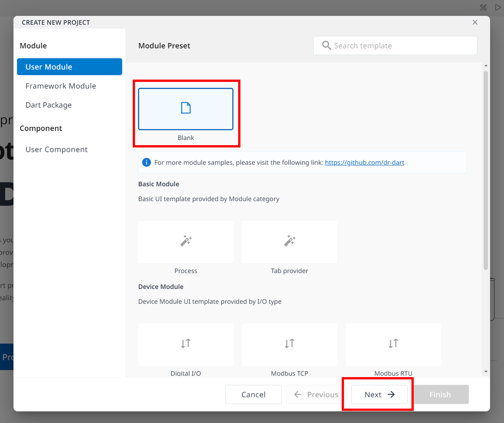Screen dimensions: 504x423
Task: Pick the Modbus TCP device module icon
Action: click(290, 343)
